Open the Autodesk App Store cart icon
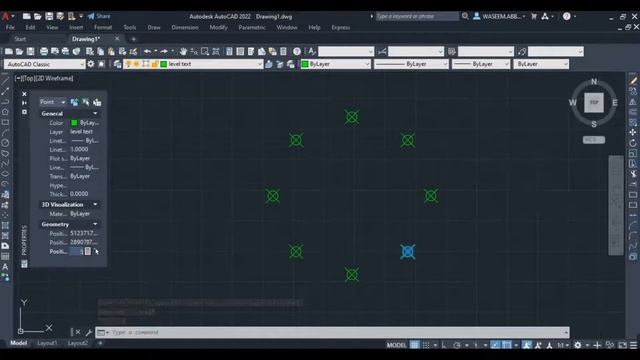Image resolution: width=640 pixels, height=360 pixels. point(534,16)
